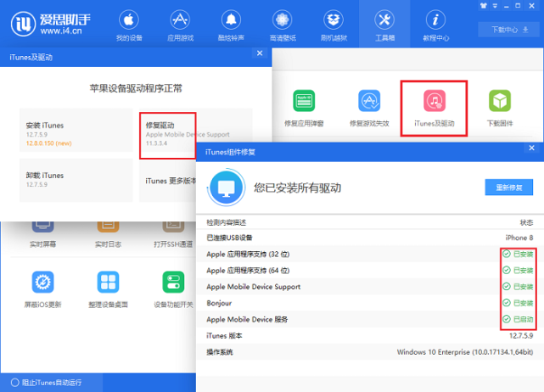Close the iTunes及驱动 dialog
Screen dimensions: 544x392
click(260, 53)
